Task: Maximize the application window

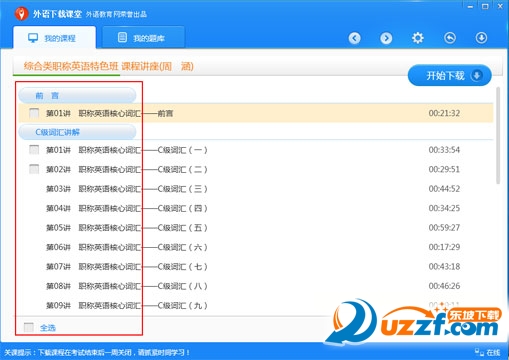Action: pyautogui.click(x=485, y=6)
